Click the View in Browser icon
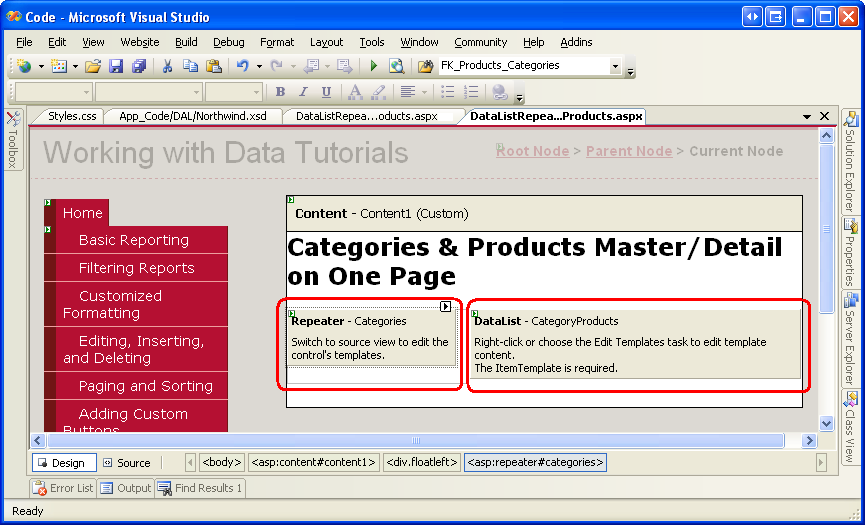Viewport: 865px width, 525px height. (x=397, y=66)
